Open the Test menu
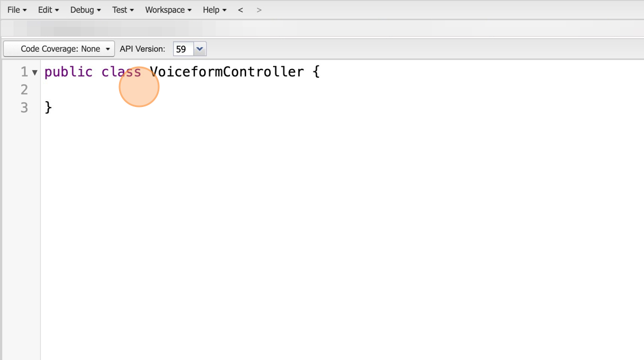The width and height of the screenshot is (644, 360). click(x=123, y=10)
